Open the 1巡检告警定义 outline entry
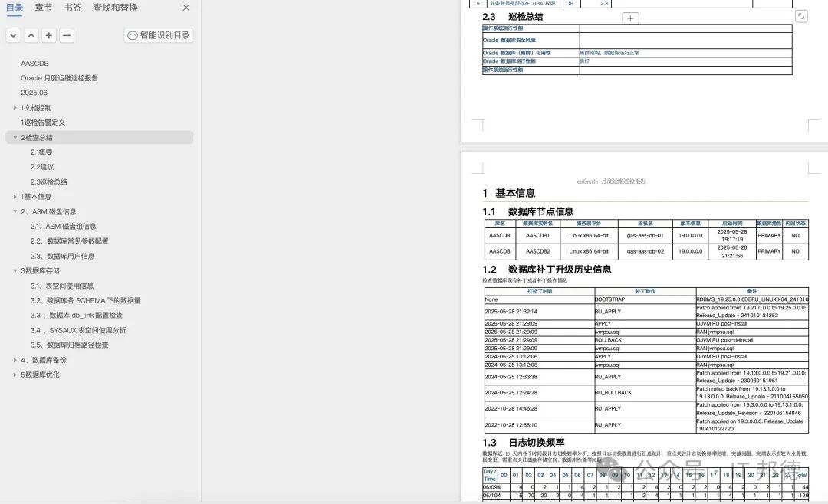The width and height of the screenshot is (828, 504). click(43, 123)
